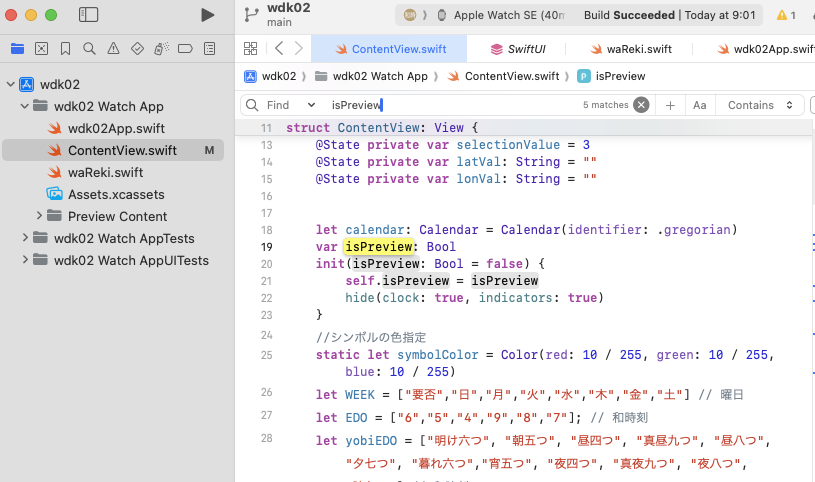Screen dimensions: 815x482
Task: Add a search pattern with plus button
Action: [x=671, y=105]
